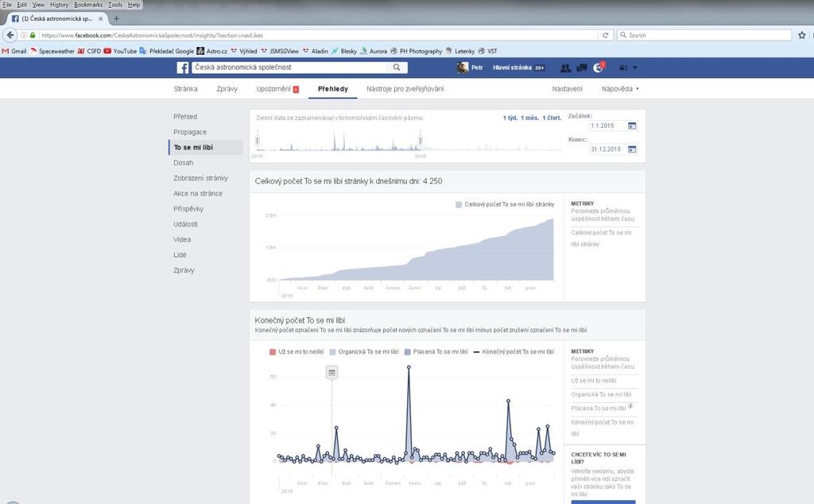
Task: Set date range to 1 týd.
Action: point(510,118)
